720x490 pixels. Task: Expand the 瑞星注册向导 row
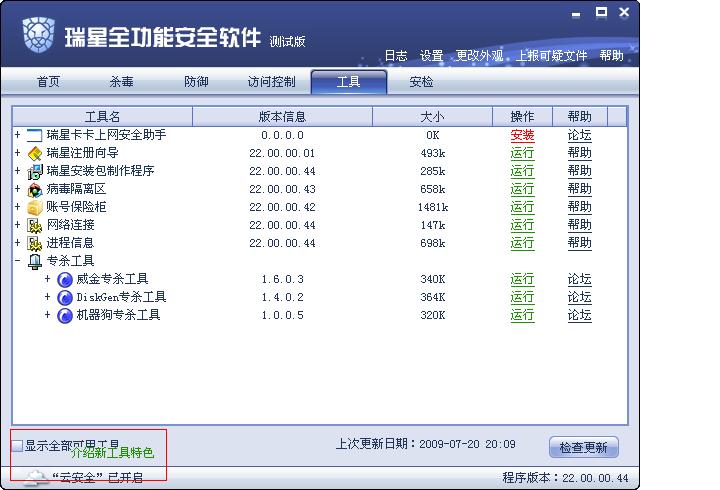17,152
